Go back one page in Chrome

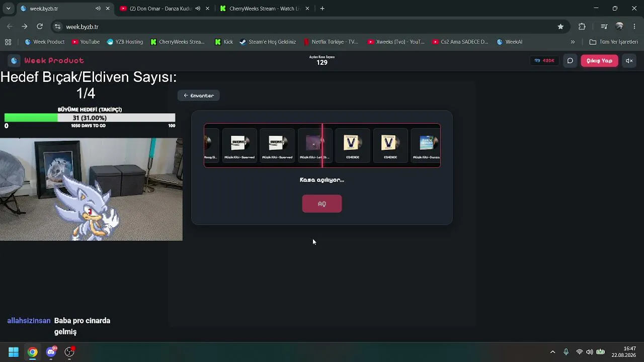(x=10, y=27)
